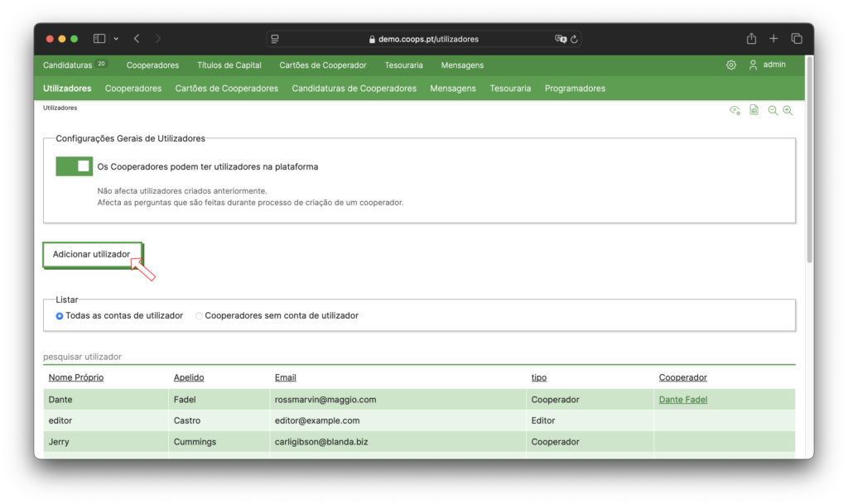
Task: Click the Adicionar utilizador button
Action: (x=92, y=255)
